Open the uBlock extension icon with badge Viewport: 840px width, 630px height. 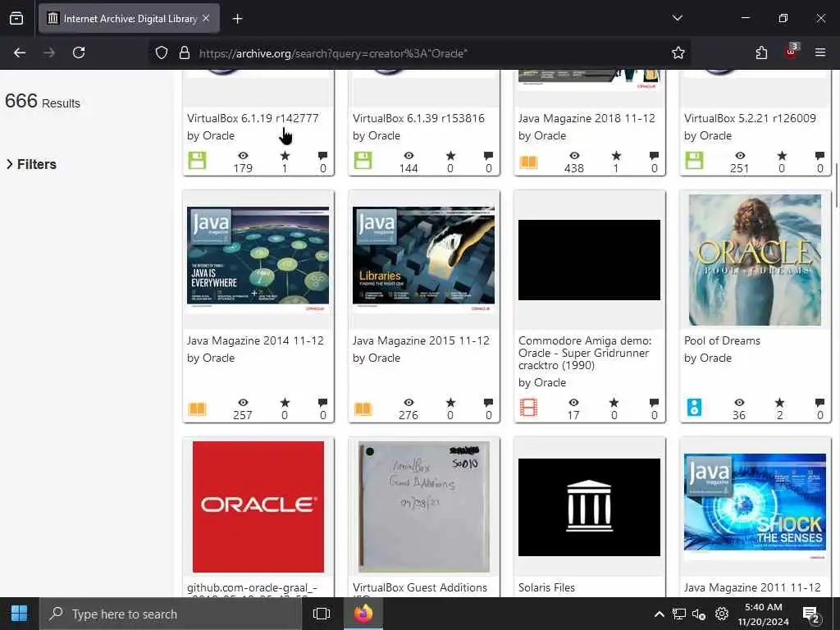tap(792, 52)
